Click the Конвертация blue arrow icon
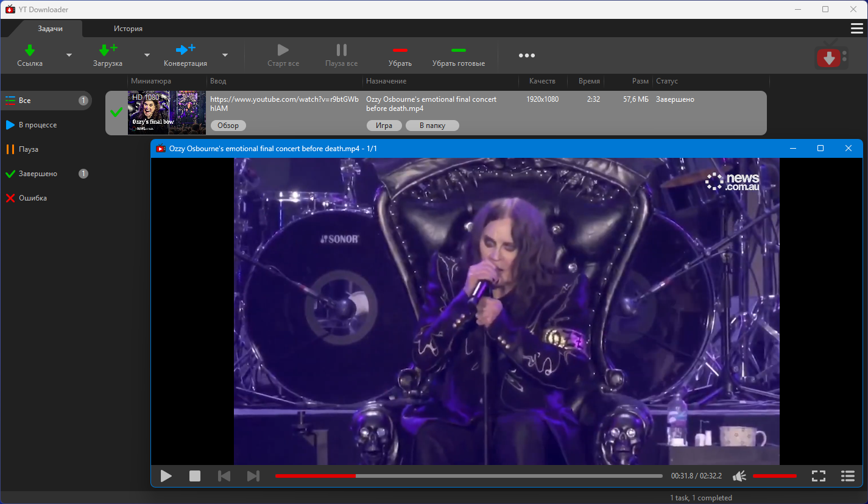Image resolution: width=868 pixels, height=504 pixels. point(185,49)
